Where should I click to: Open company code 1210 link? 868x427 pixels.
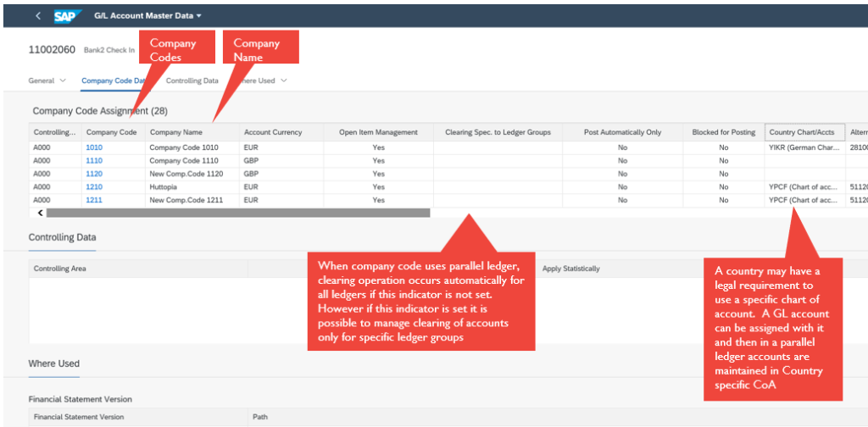(94, 187)
